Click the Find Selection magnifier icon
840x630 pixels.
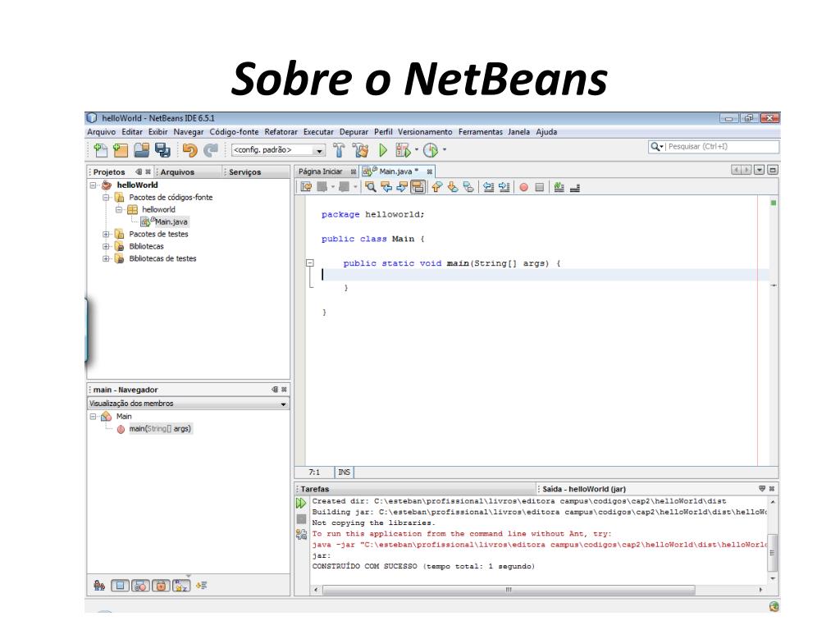[370, 187]
